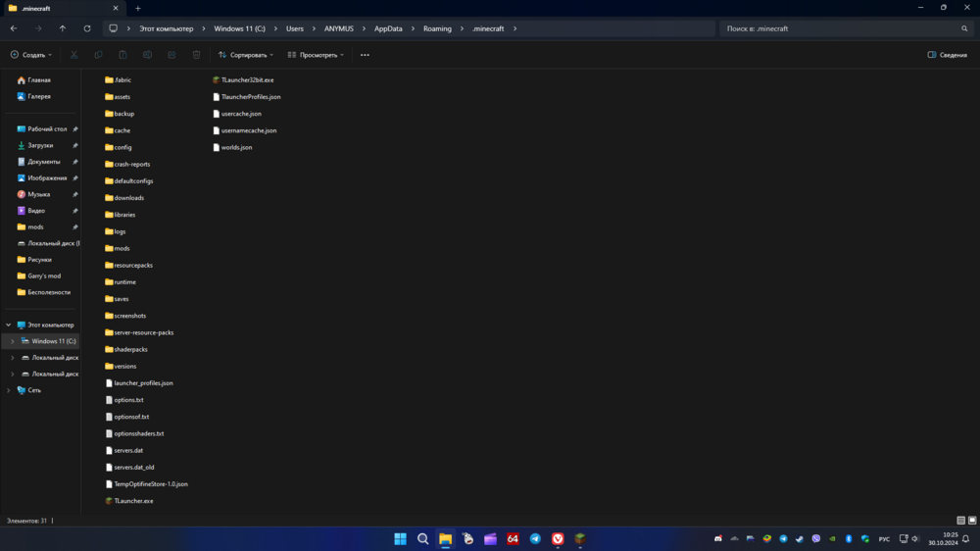Open notifications bell in system tray
This screenshot has width=980, height=551.
tap(965, 538)
